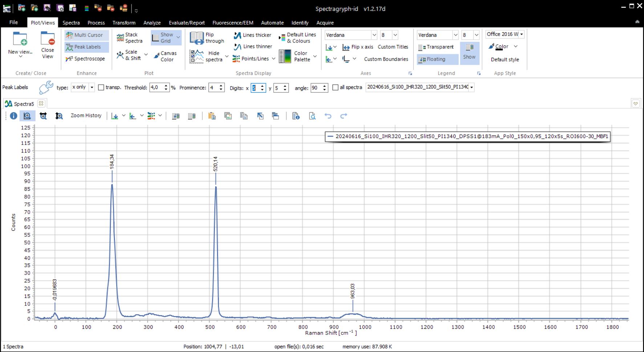The width and height of the screenshot is (644, 352).
Task: Click the Digits x field
Action: pyautogui.click(x=255, y=88)
